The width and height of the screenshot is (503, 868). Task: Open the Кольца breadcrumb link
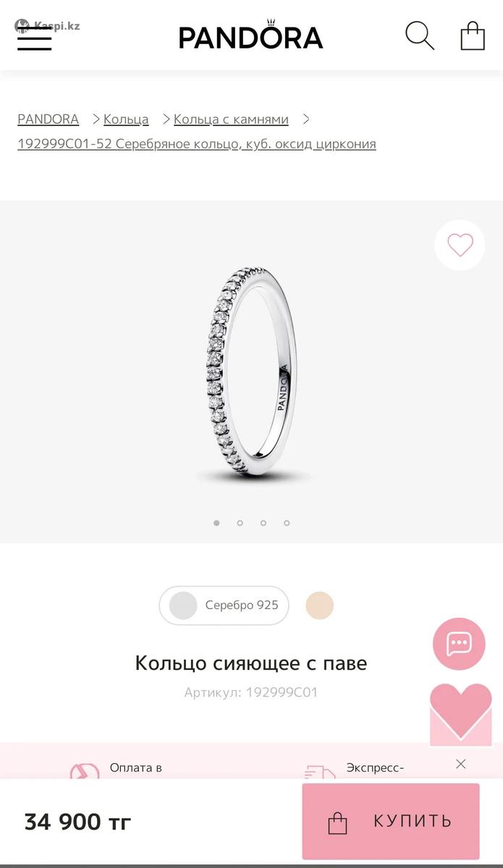[126, 119]
